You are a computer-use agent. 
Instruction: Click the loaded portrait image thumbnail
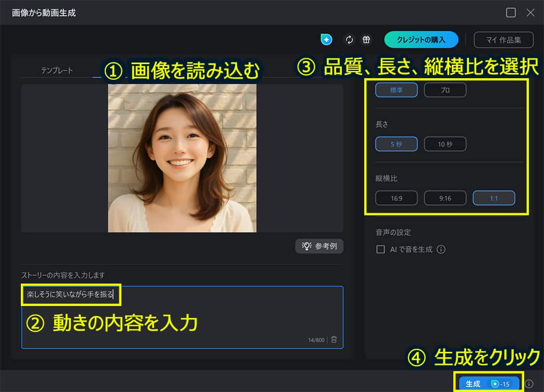182,158
